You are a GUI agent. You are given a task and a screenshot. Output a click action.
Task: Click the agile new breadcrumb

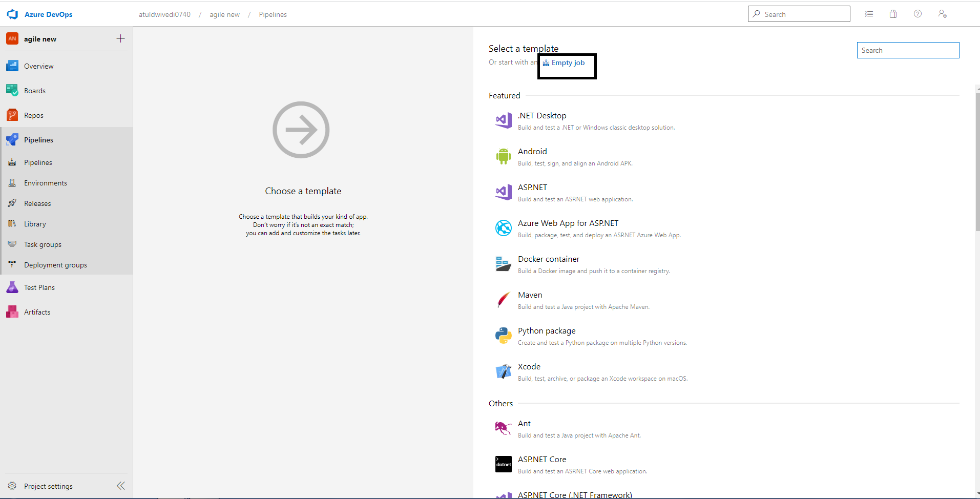click(x=224, y=14)
